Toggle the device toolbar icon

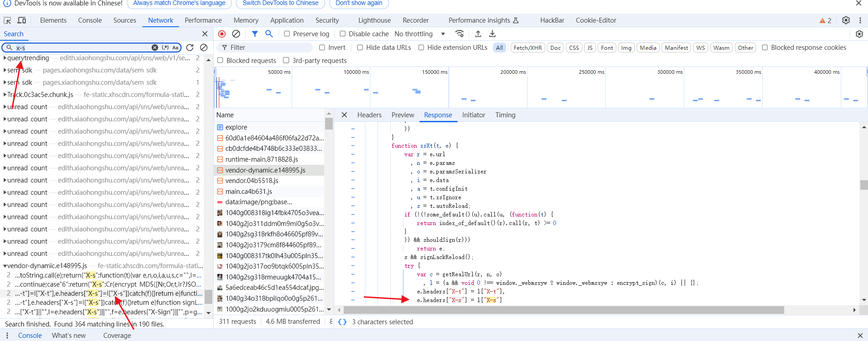click(x=21, y=20)
